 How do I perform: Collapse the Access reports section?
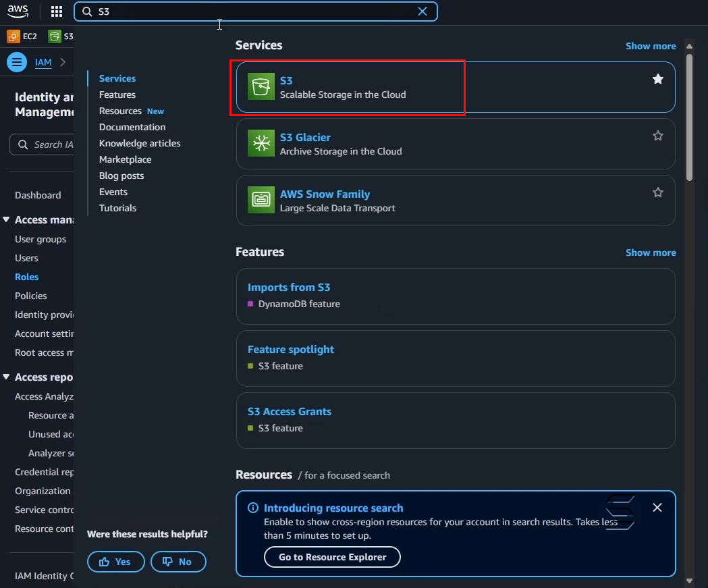tap(6, 377)
